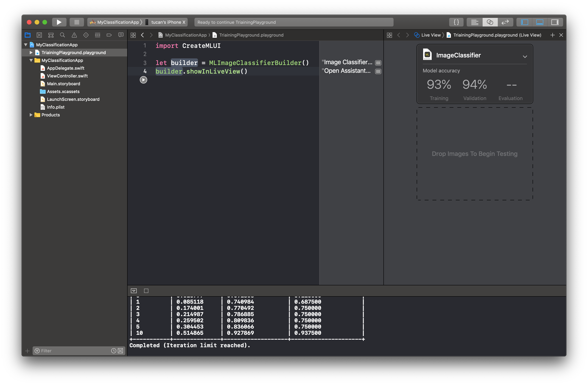This screenshot has height=385, width=588.
Task: Click the Stop button in toolbar
Action: click(x=77, y=22)
